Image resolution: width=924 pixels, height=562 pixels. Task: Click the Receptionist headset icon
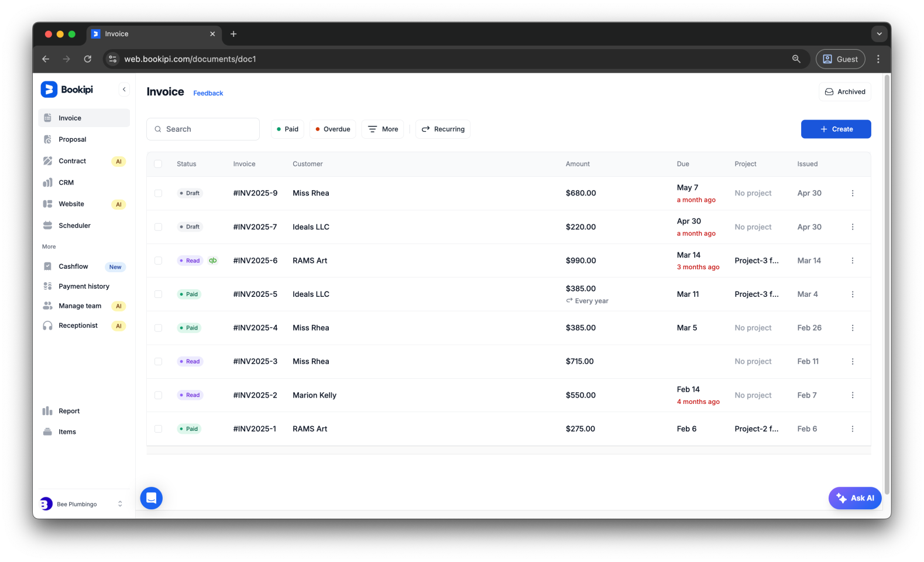click(x=48, y=325)
